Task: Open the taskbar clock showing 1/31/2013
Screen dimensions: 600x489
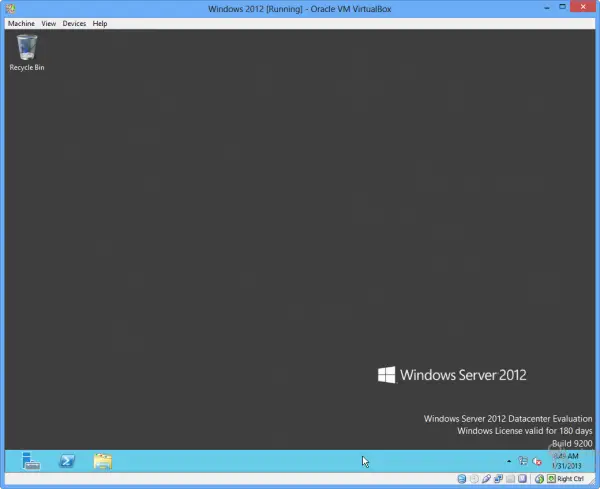Action: [566, 461]
